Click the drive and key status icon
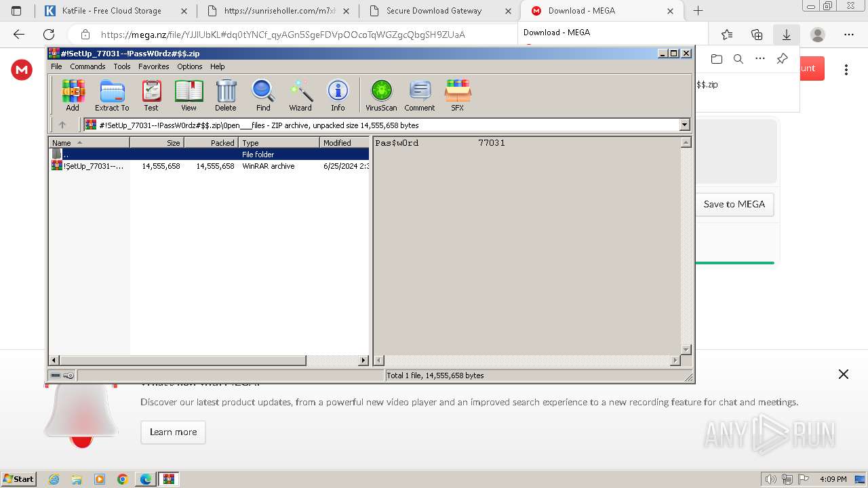868x488 pixels. [62, 375]
